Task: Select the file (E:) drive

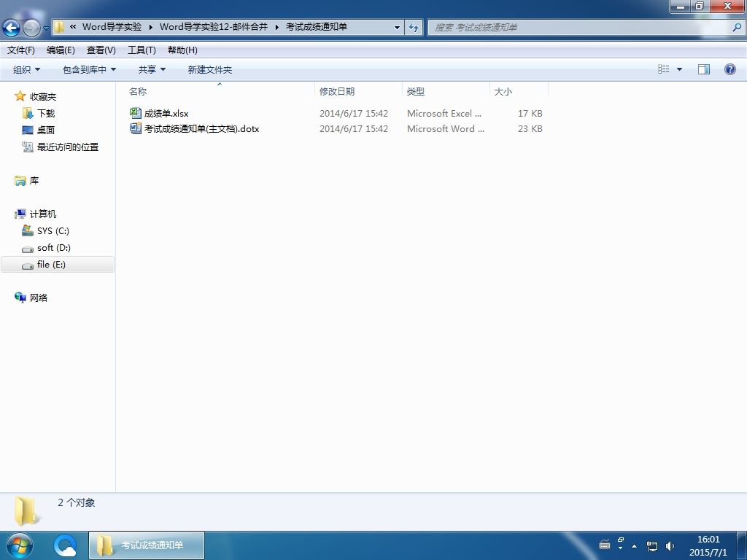Action: coord(58,264)
